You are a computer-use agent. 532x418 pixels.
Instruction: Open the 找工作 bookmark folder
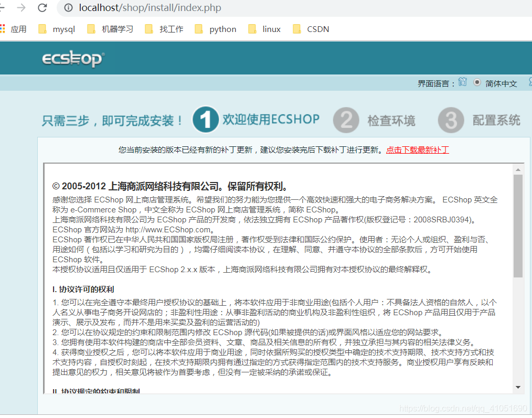pyautogui.click(x=164, y=29)
